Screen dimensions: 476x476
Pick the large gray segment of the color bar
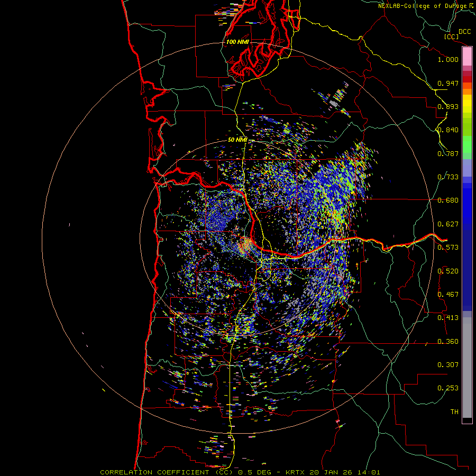click(x=467, y=367)
